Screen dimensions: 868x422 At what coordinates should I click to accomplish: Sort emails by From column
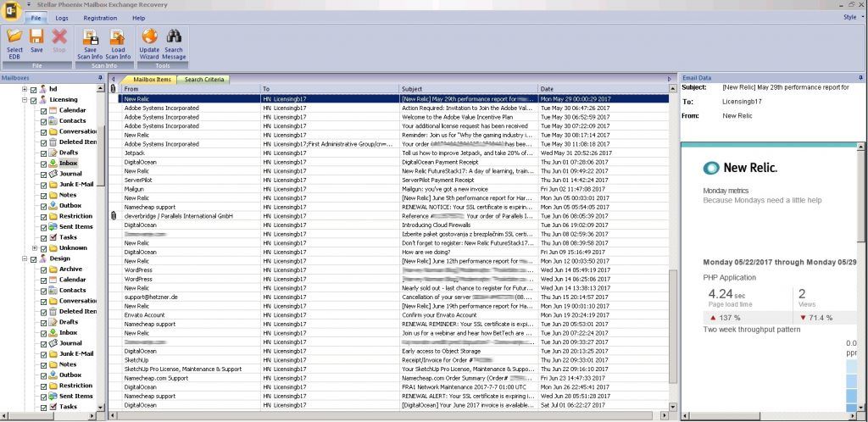coord(191,88)
